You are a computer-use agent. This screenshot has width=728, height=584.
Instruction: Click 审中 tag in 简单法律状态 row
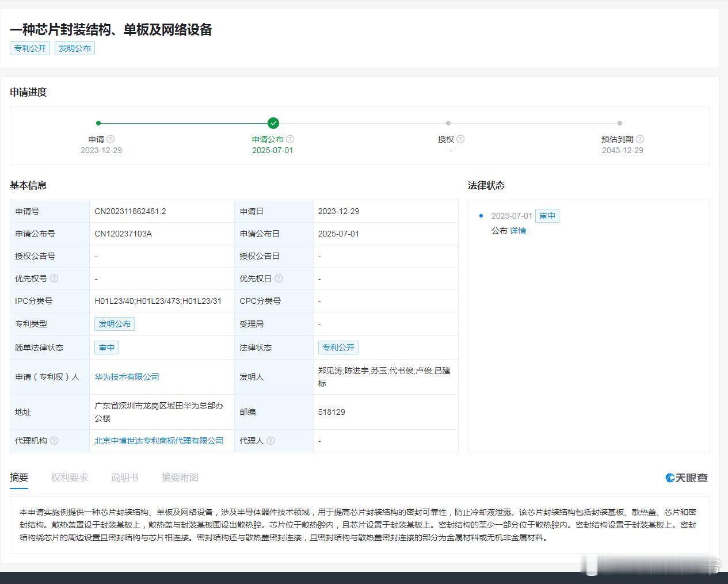pos(106,348)
